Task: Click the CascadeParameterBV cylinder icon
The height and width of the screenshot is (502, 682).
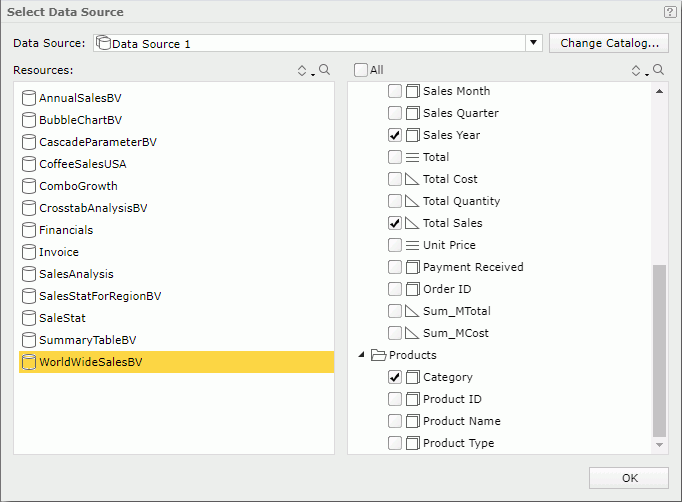Action: tap(29, 142)
